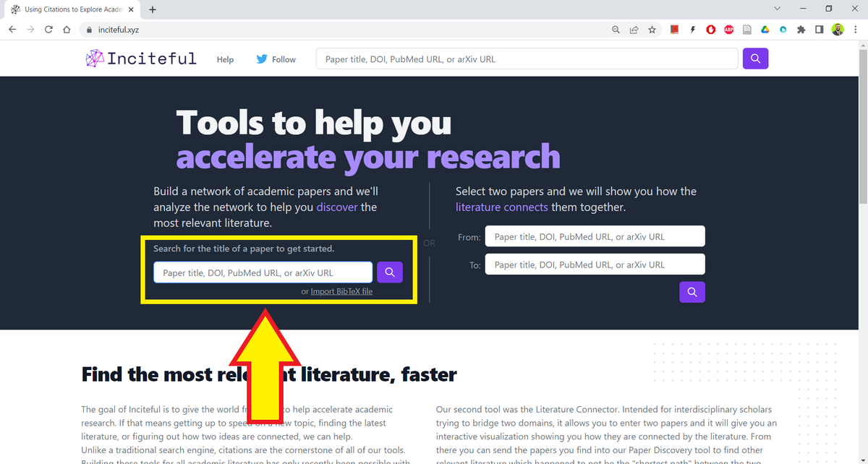Close the Inciteful browser tab
Viewport: 868px width, 464px height.
click(131, 9)
